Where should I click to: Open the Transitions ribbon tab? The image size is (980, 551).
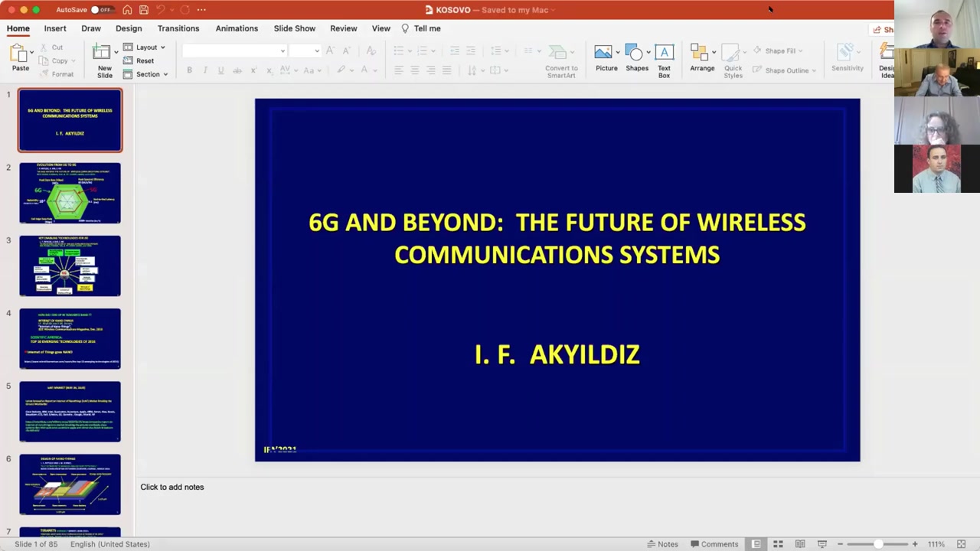pyautogui.click(x=178, y=28)
